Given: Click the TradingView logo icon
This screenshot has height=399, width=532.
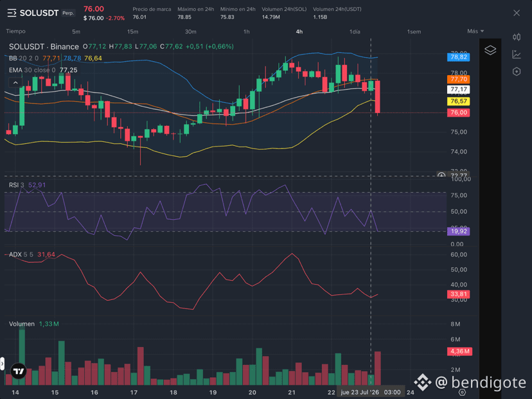Looking at the screenshot, I should pos(19,371).
